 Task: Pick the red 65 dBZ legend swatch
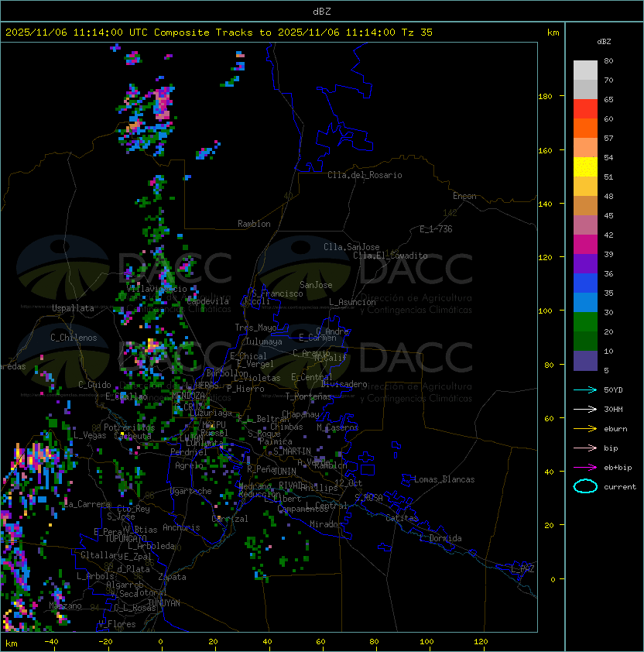click(585, 109)
